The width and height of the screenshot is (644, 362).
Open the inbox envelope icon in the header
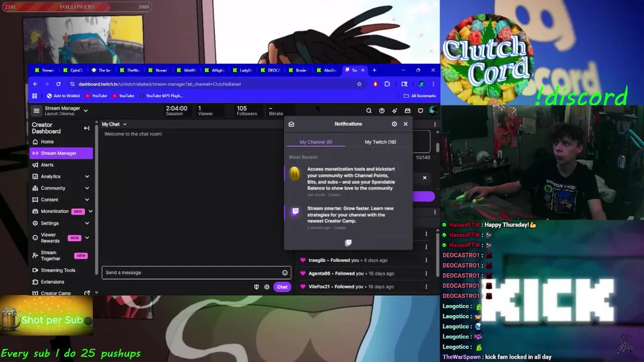408,111
